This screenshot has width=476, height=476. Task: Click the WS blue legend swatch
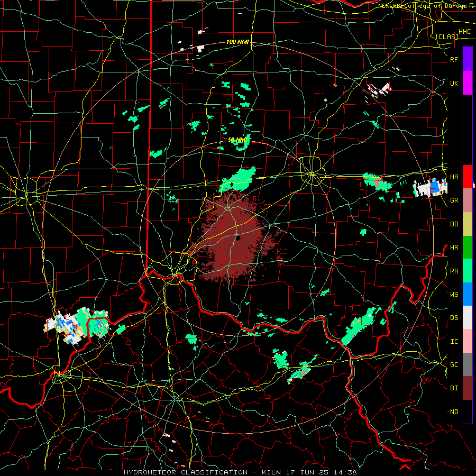pyautogui.click(x=467, y=294)
